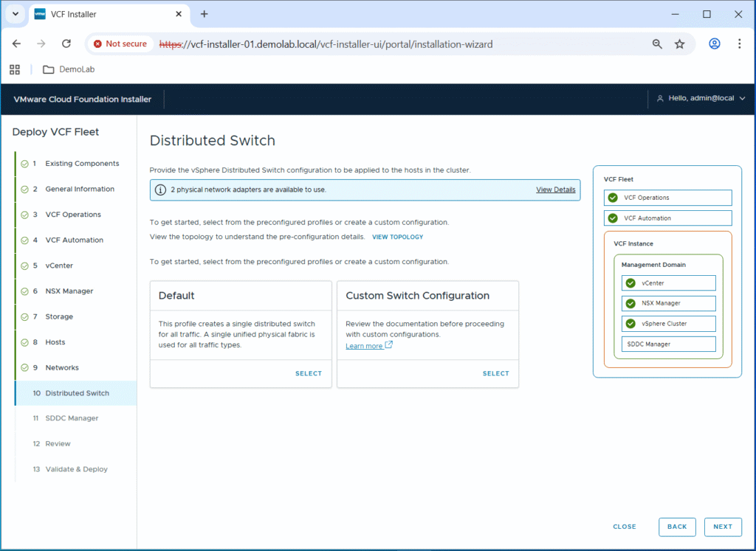
Task: Click the address bar URL field
Action: click(x=399, y=44)
